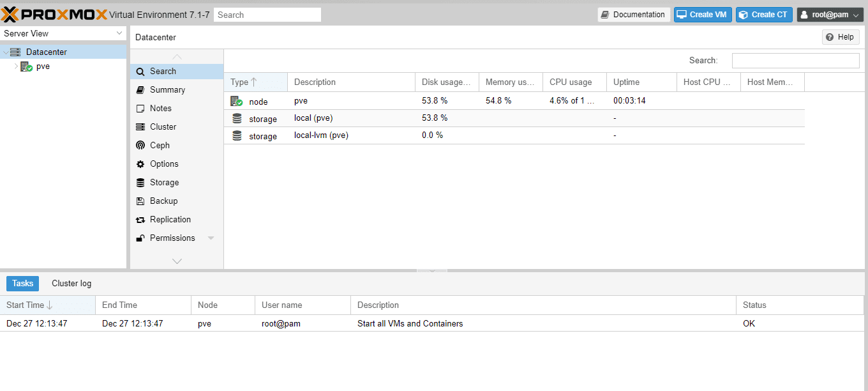
Task: Sort tasks by Status column
Action: [800, 305]
